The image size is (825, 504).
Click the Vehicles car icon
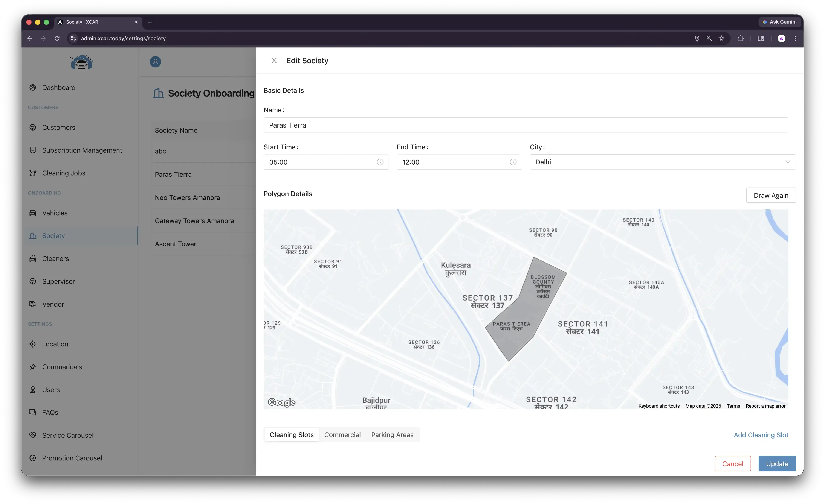coord(33,213)
